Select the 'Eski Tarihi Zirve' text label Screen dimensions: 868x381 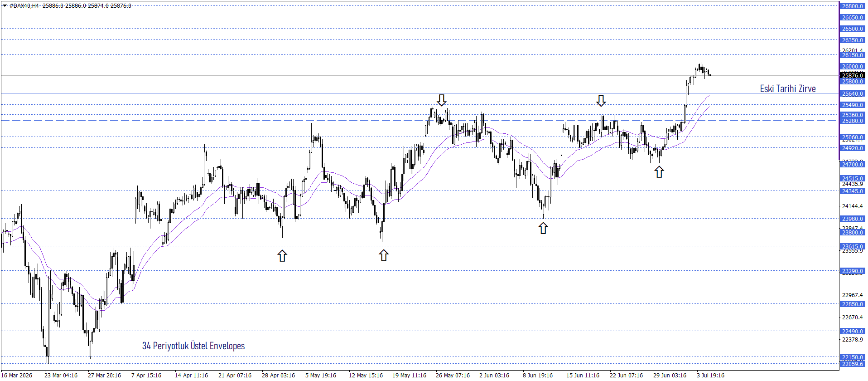pyautogui.click(x=788, y=88)
